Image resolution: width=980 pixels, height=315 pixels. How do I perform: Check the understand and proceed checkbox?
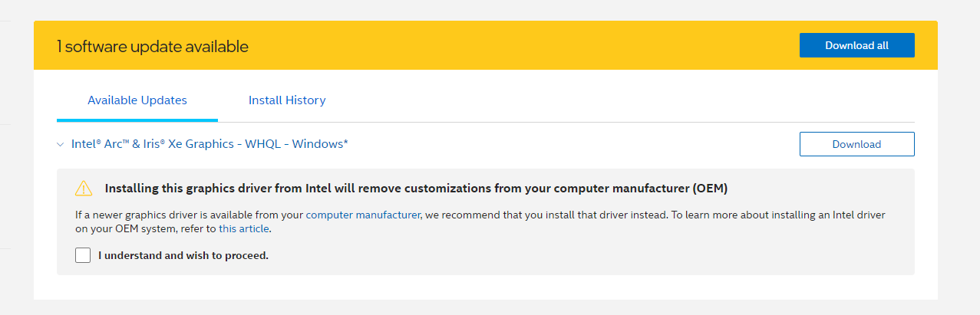click(x=83, y=255)
